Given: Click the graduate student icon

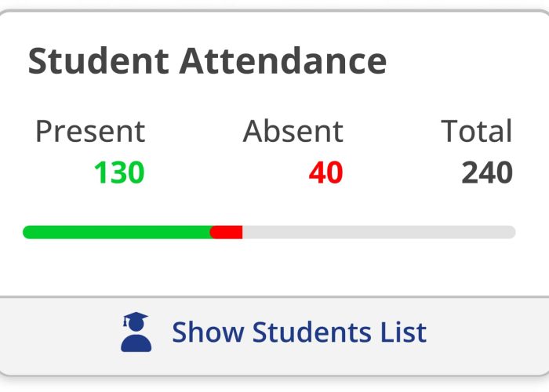Looking at the screenshot, I should point(136,332).
